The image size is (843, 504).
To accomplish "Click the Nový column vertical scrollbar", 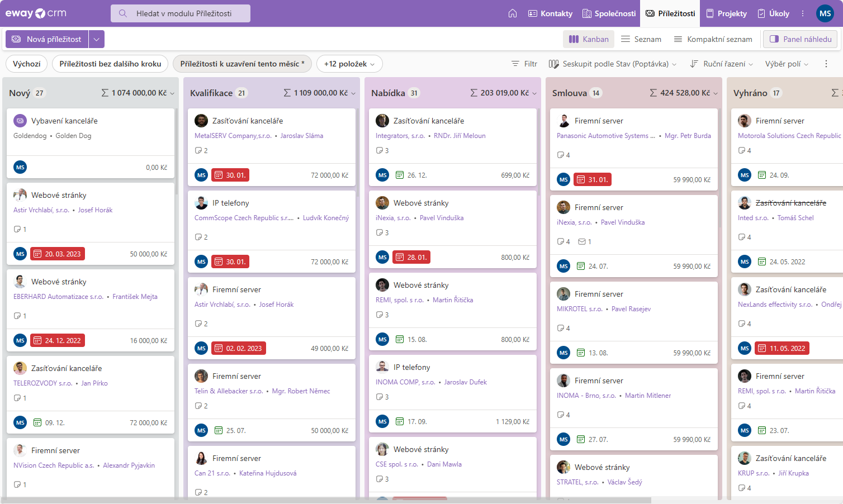I will [177, 151].
